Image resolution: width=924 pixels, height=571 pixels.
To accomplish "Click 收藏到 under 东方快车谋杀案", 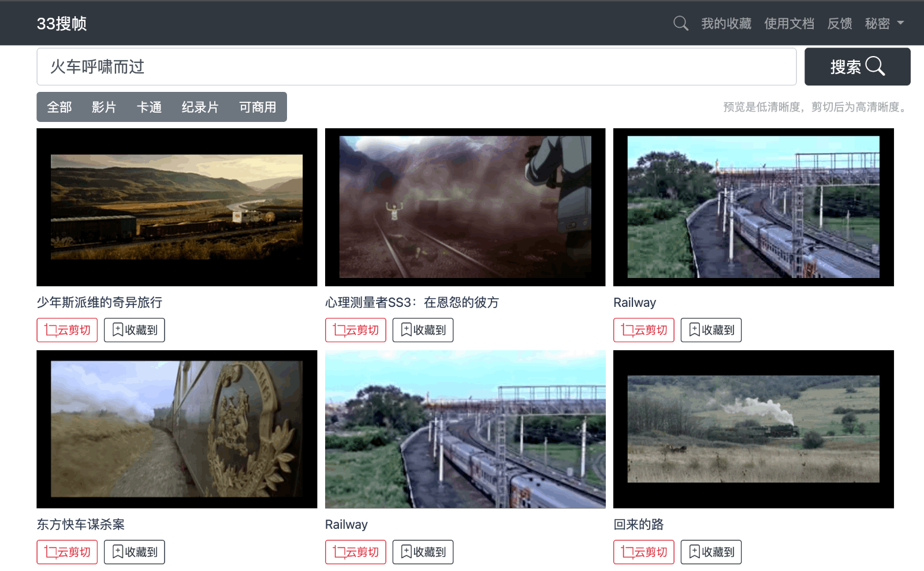I will [135, 552].
